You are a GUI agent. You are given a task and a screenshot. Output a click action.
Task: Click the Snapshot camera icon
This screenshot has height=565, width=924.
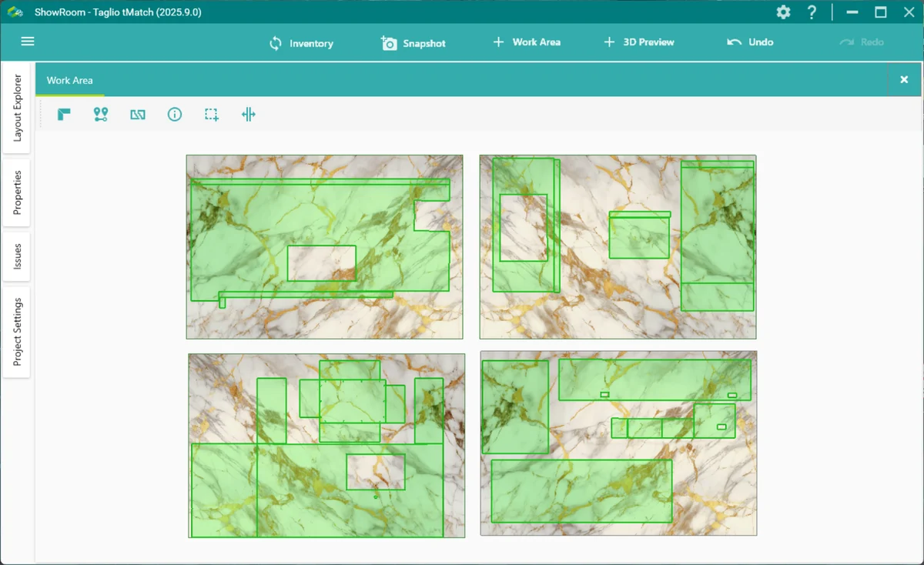(x=390, y=43)
